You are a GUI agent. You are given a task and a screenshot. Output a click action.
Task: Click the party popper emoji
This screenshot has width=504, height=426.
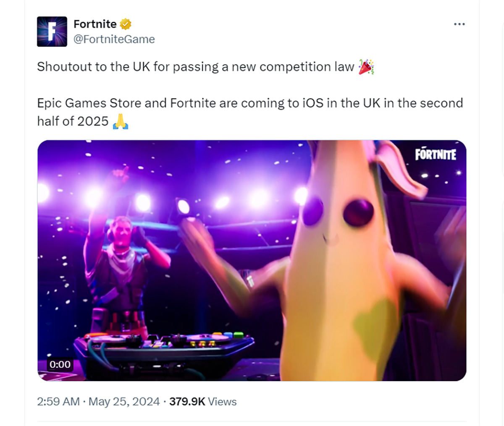tap(366, 67)
